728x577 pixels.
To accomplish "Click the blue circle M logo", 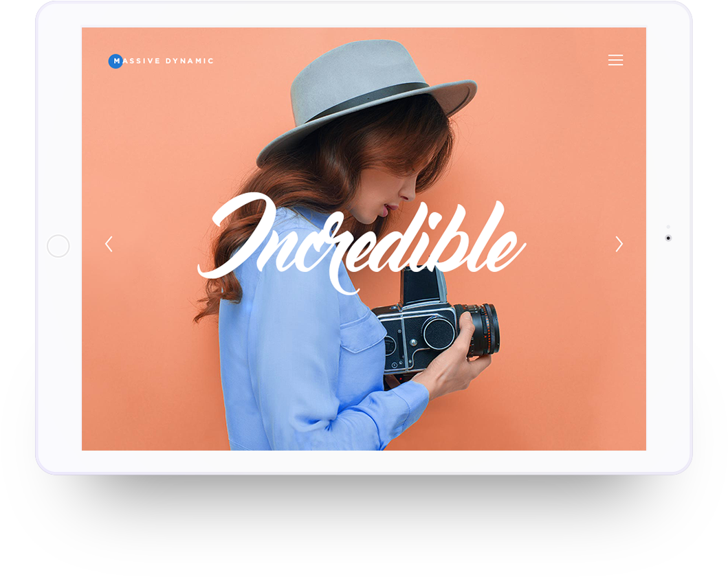I will pyautogui.click(x=115, y=60).
